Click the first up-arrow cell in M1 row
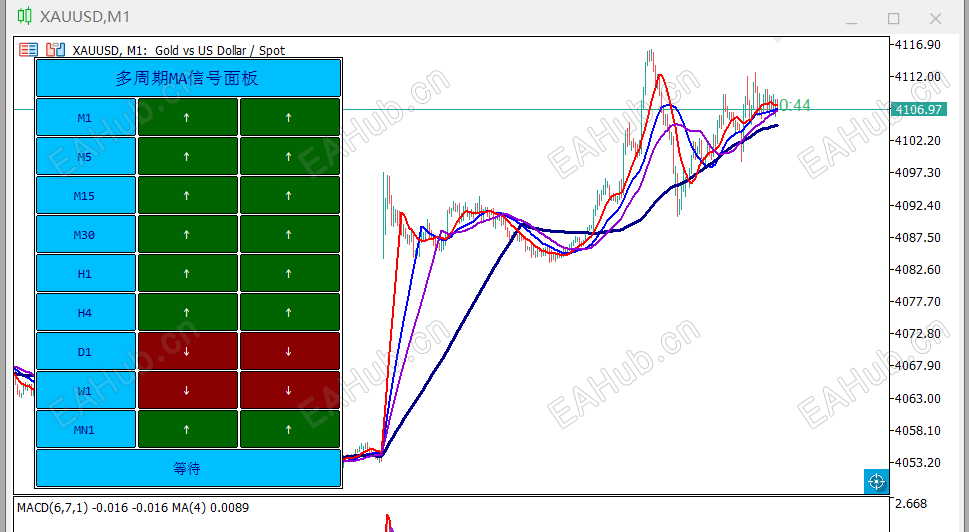 [x=187, y=117]
